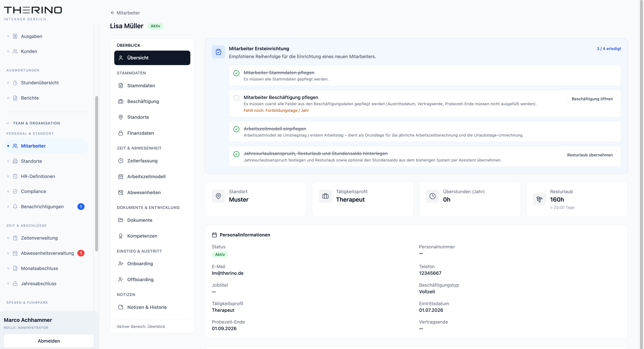Click the shield icon next to Compliance

point(15,191)
